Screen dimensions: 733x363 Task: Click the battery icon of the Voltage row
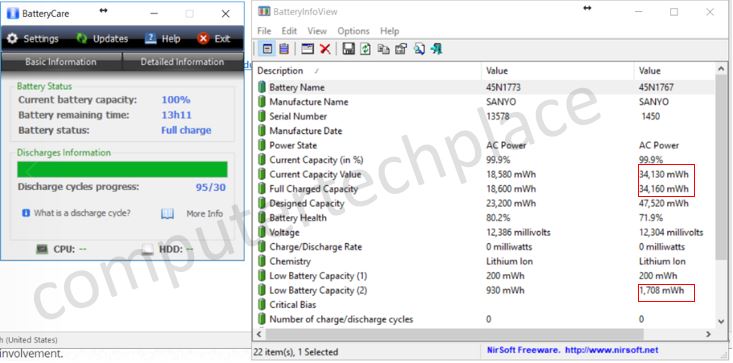tap(262, 232)
